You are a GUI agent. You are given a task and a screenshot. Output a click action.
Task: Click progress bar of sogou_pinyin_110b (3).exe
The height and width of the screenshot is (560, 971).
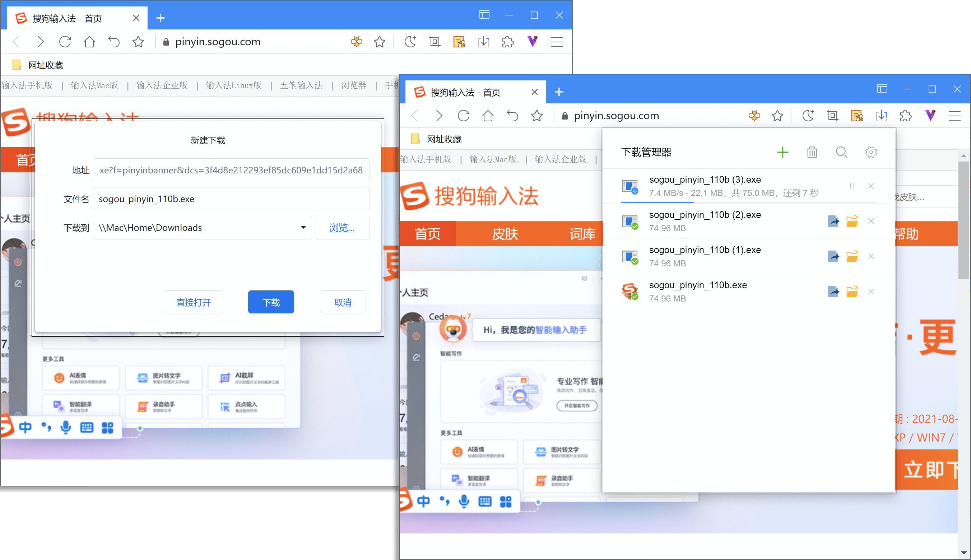click(749, 202)
